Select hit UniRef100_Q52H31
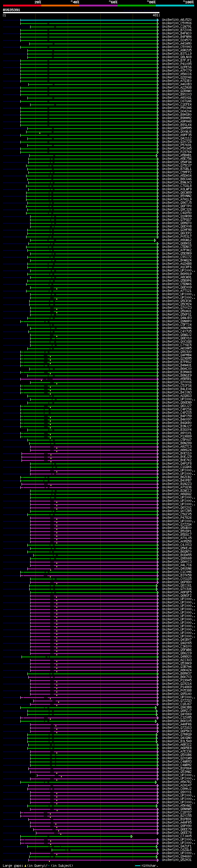The height and width of the screenshot is (868, 197). tap(177, 860)
